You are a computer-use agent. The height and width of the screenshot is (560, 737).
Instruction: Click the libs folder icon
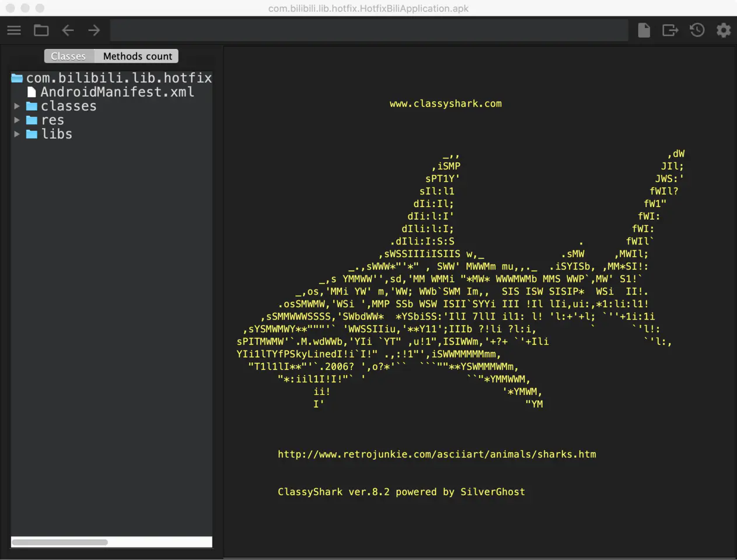32,134
